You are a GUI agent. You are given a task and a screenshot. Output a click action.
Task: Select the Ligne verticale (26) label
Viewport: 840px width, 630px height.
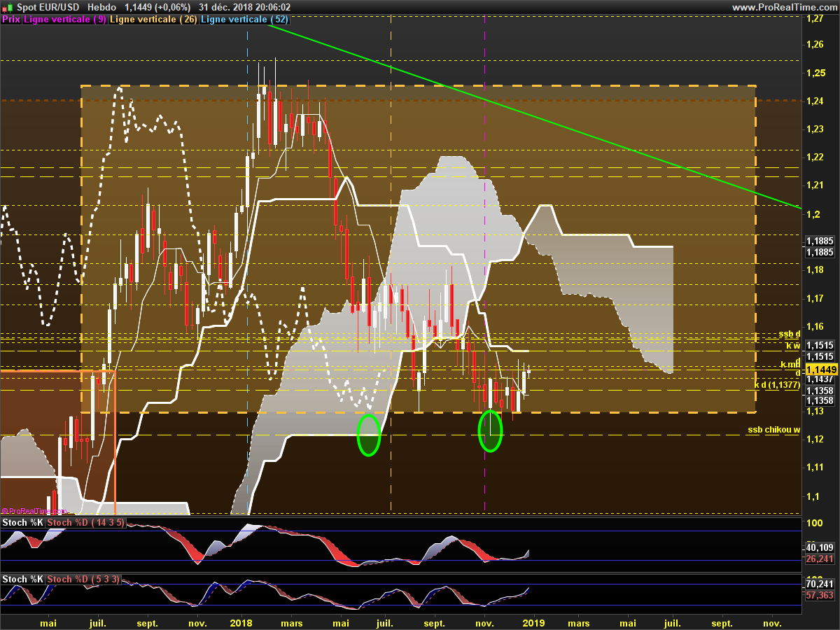(154, 20)
